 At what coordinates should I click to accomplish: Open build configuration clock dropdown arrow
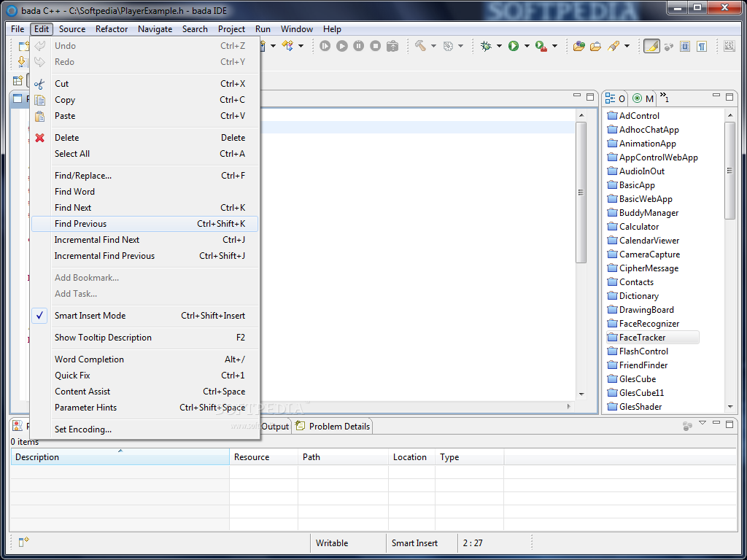(460, 46)
